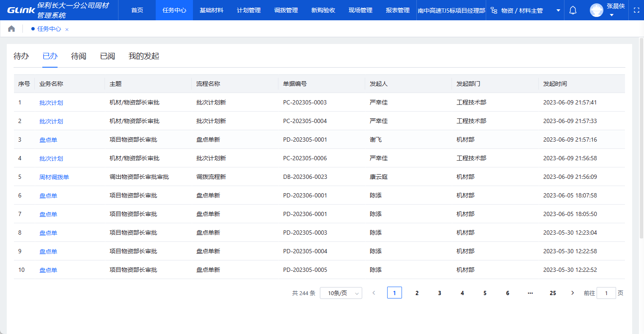The image size is (644, 334).
Task: Open the 调拨管理 menu
Action: pos(286,10)
